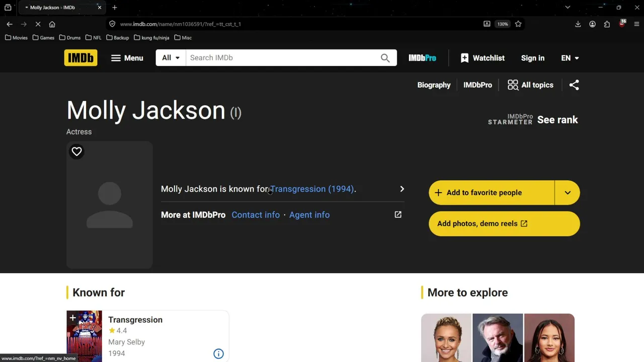Screen dimensions: 644x362
Task: Open the Misc bookmark folder
Action: click(183, 38)
